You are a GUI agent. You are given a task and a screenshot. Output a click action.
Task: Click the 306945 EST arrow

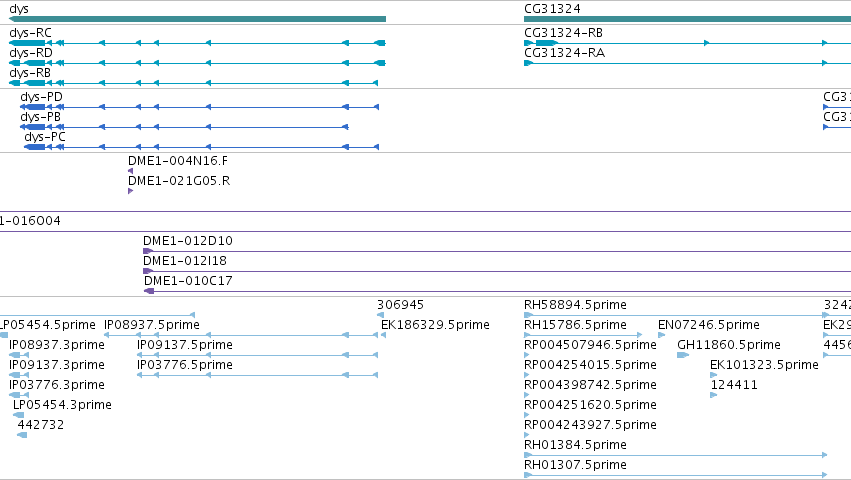[380, 315]
